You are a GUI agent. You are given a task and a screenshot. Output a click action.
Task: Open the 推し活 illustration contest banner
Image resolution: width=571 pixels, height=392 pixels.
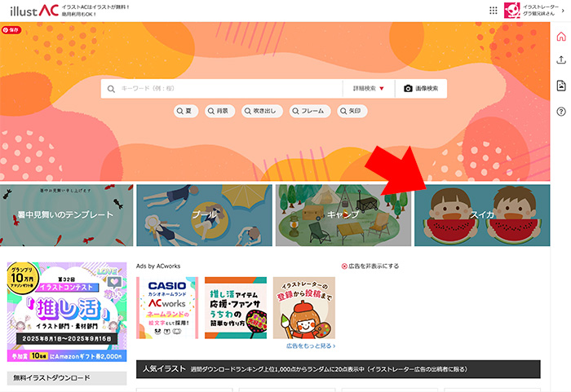[67, 311]
